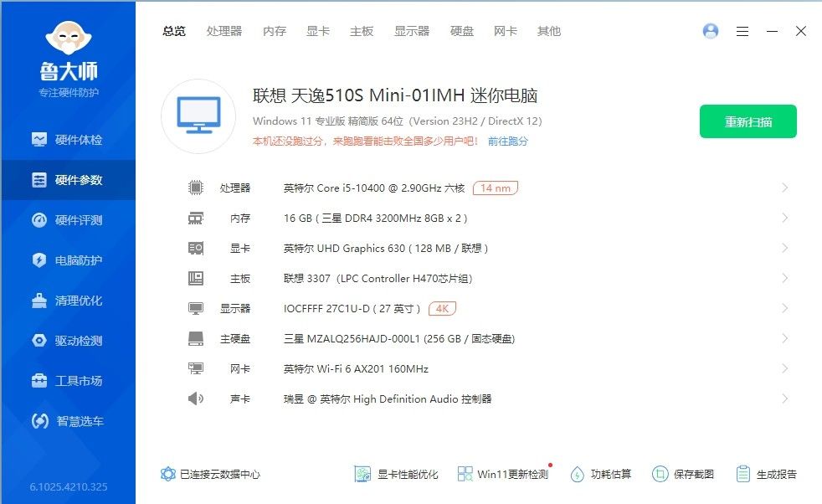The height and width of the screenshot is (504, 822).
Task: Expand the 主硬盘 detail row
Action: point(785,338)
